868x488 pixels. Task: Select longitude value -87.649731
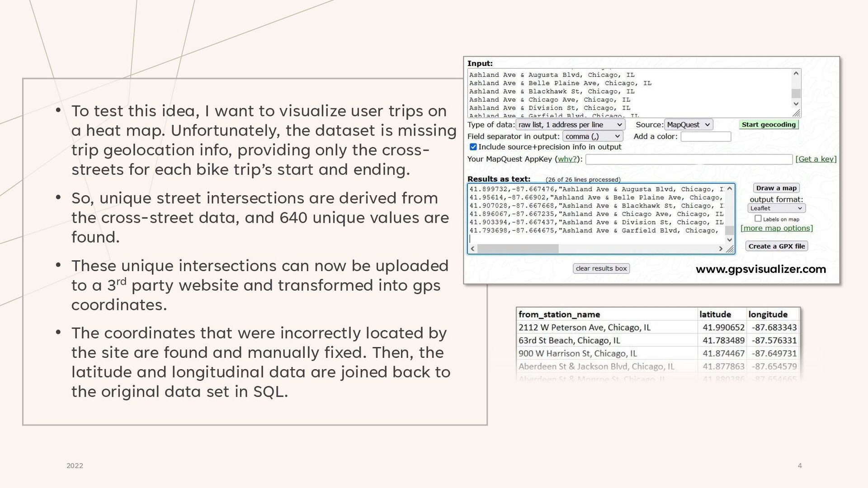[774, 353]
